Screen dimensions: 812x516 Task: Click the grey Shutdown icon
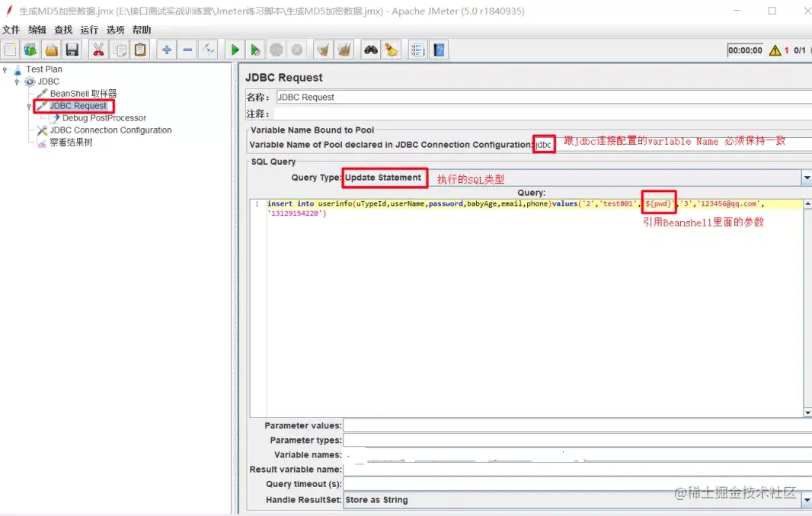tap(297, 50)
